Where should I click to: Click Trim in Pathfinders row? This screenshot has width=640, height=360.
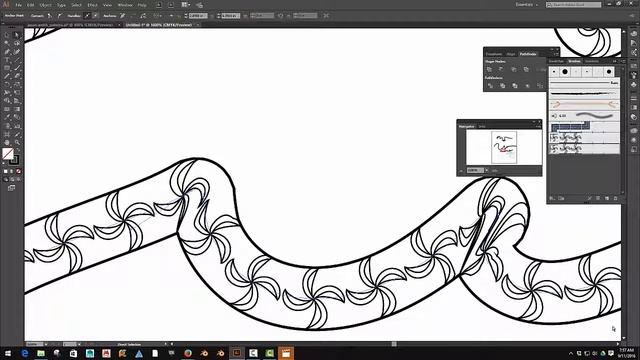[x=502, y=86]
